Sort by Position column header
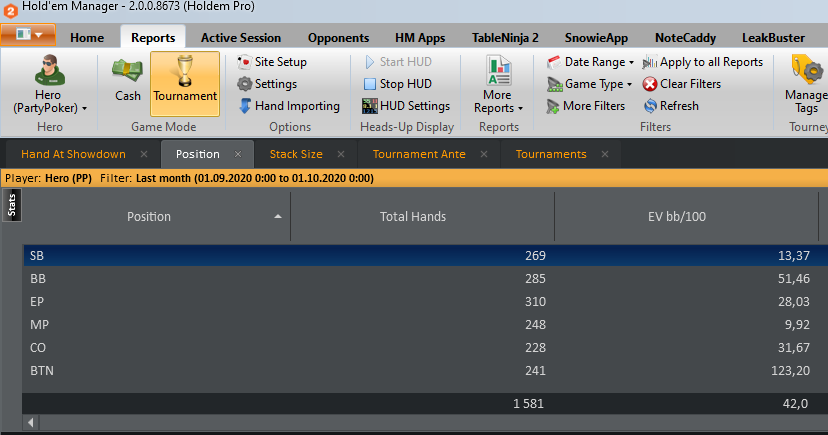 coord(148,216)
